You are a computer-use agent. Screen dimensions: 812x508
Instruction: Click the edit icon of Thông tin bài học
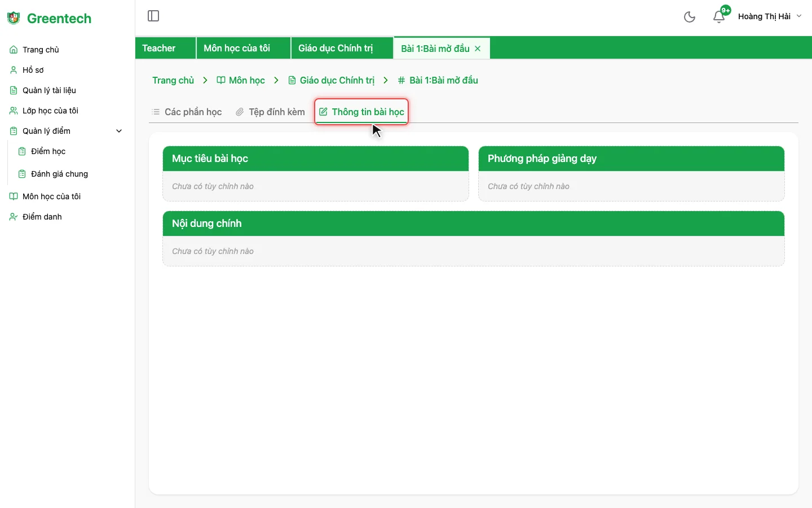[323, 112]
